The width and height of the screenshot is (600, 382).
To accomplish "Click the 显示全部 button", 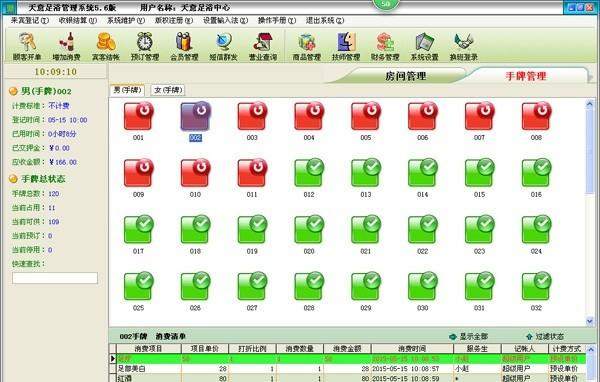I will pos(468,336).
